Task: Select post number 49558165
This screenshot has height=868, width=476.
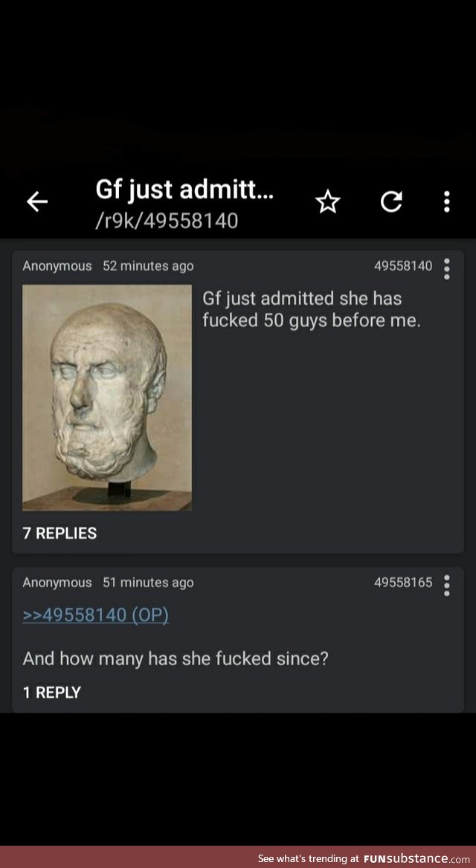Action: coord(403,583)
